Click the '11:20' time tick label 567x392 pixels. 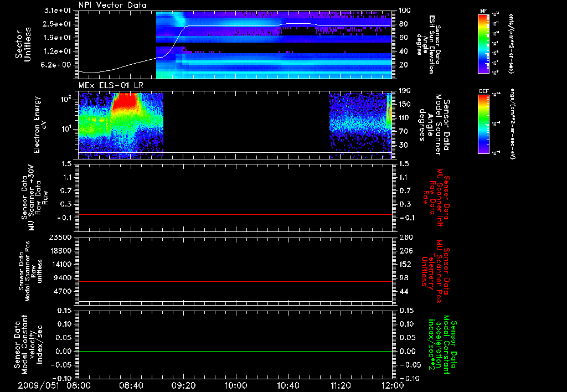pyautogui.click(x=341, y=385)
